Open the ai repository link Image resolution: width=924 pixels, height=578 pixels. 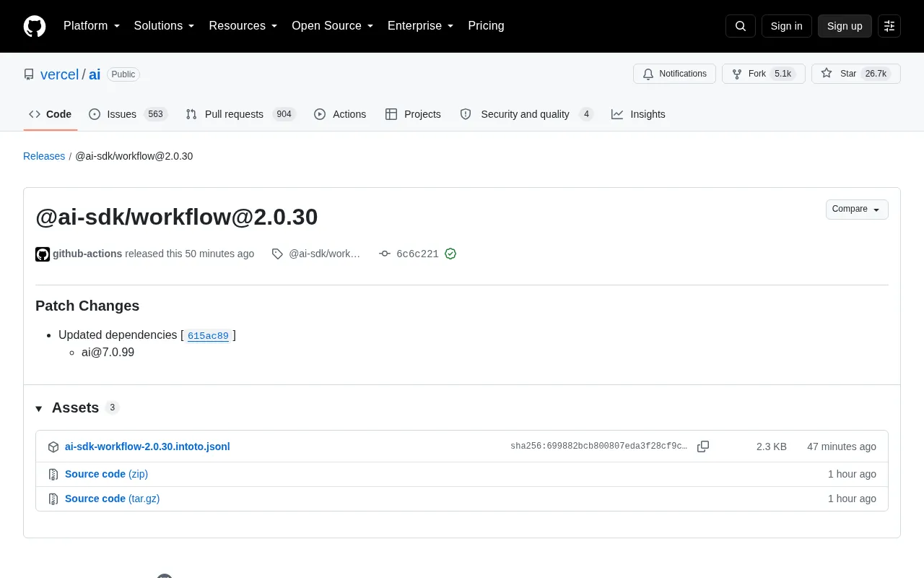[95, 74]
